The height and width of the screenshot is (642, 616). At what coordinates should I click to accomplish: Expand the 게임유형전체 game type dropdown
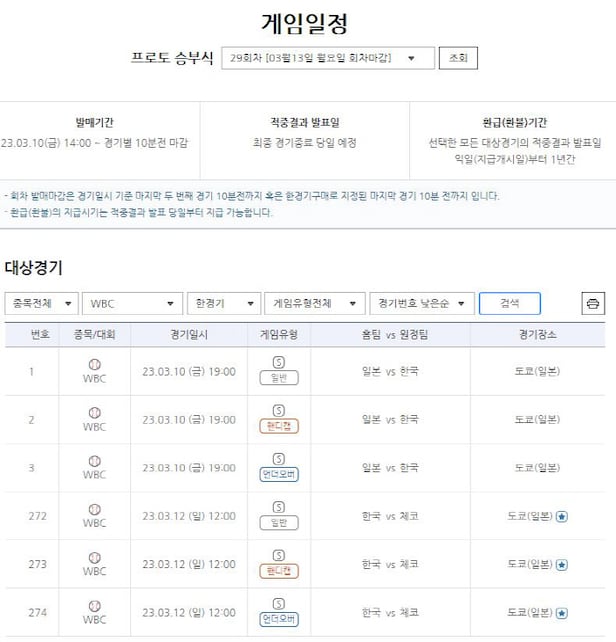(315, 303)
